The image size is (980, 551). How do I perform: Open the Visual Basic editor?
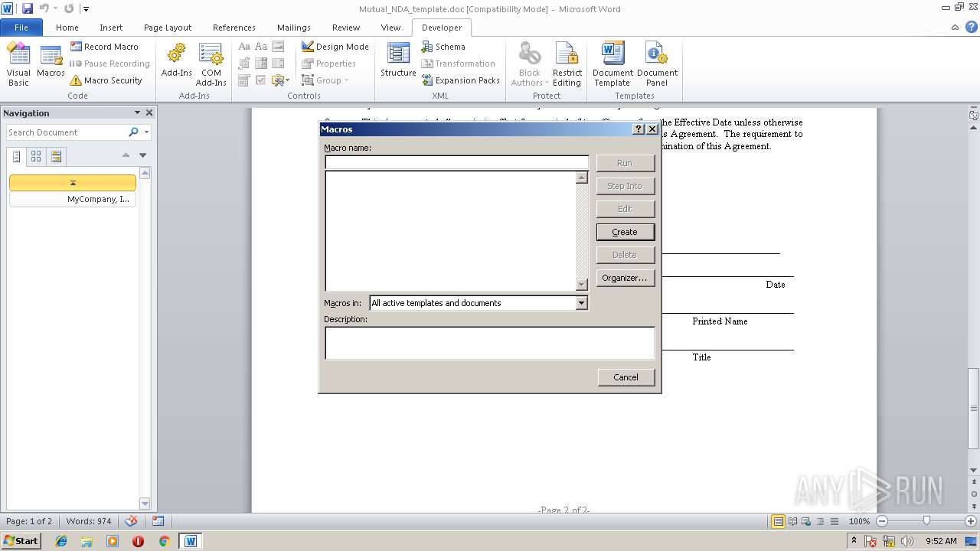click(x=18, y=64)
